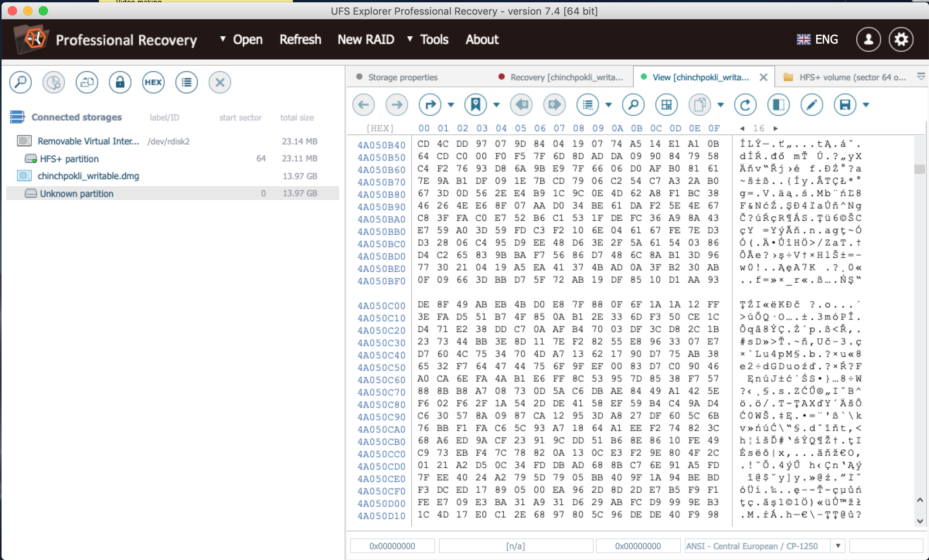Open the Open menu
Viewport: 929px width, 560px height.
click(241, 39)
